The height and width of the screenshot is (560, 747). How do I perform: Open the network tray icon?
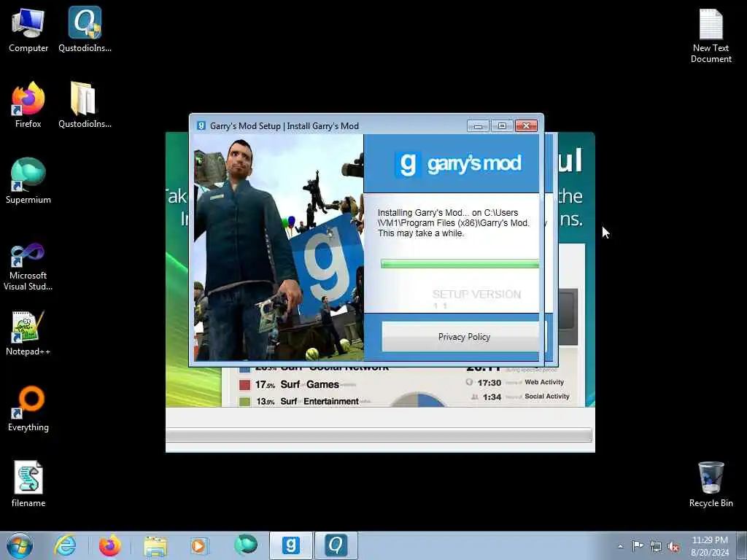tap(656, 546)
